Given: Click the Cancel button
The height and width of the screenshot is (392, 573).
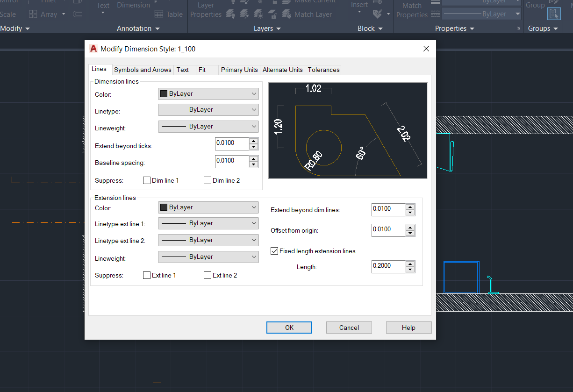Looking at the screenshot, I should pyautogui.click(x=349, y=328).
